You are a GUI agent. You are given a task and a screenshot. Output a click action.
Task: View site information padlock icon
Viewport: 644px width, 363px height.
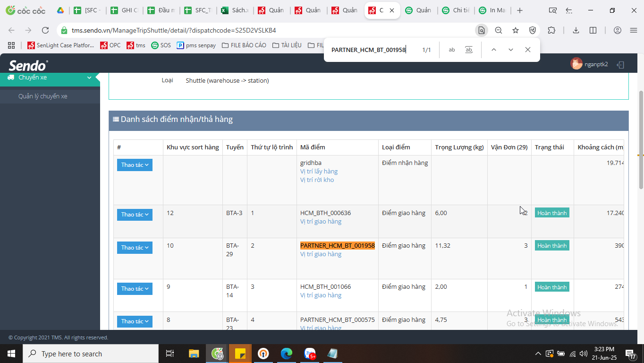[64, 30]
